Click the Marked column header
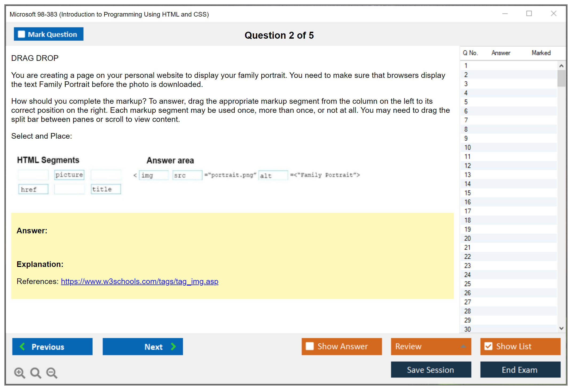 [x=541, y=53]
